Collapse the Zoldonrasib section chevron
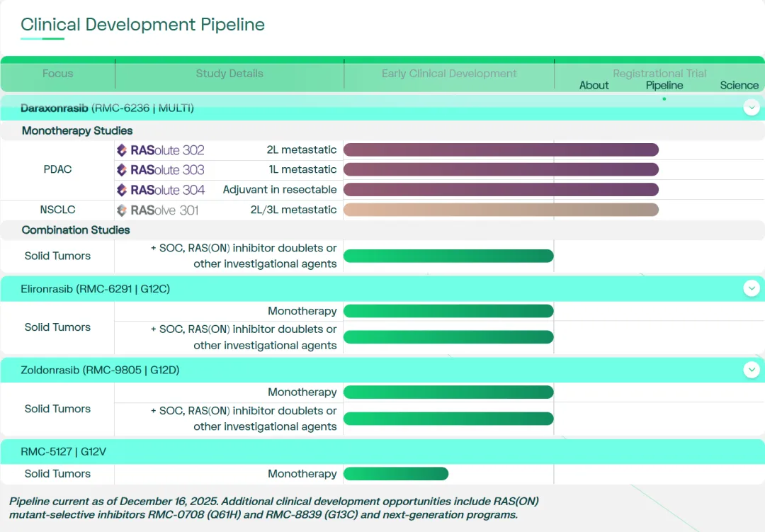765x532 pixels. point(752,370)
